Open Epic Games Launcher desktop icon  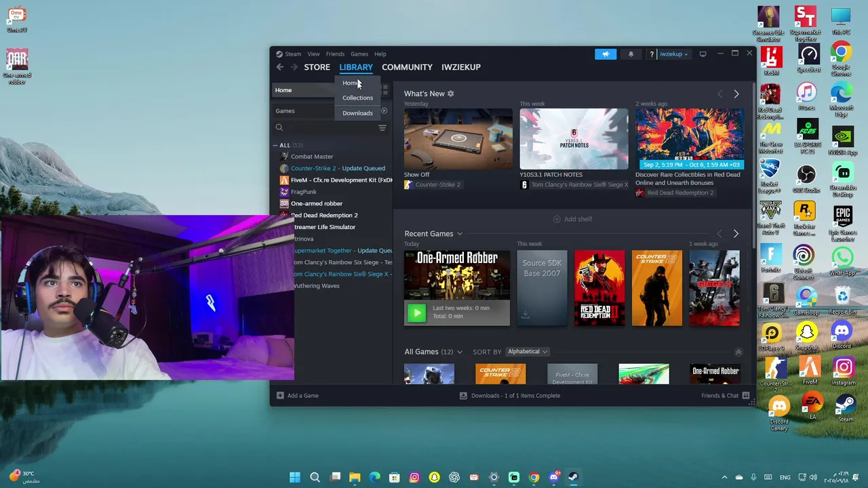842,224
